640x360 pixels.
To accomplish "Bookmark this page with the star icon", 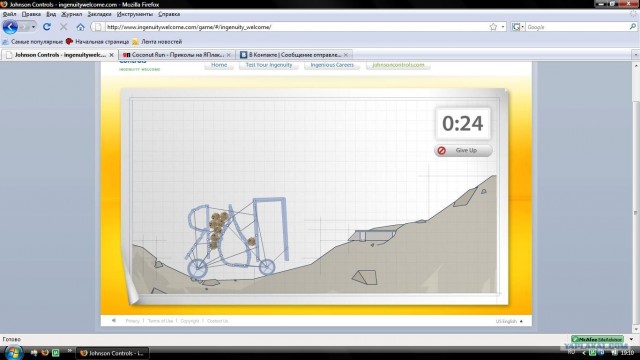I will click(x=493, y=27).
